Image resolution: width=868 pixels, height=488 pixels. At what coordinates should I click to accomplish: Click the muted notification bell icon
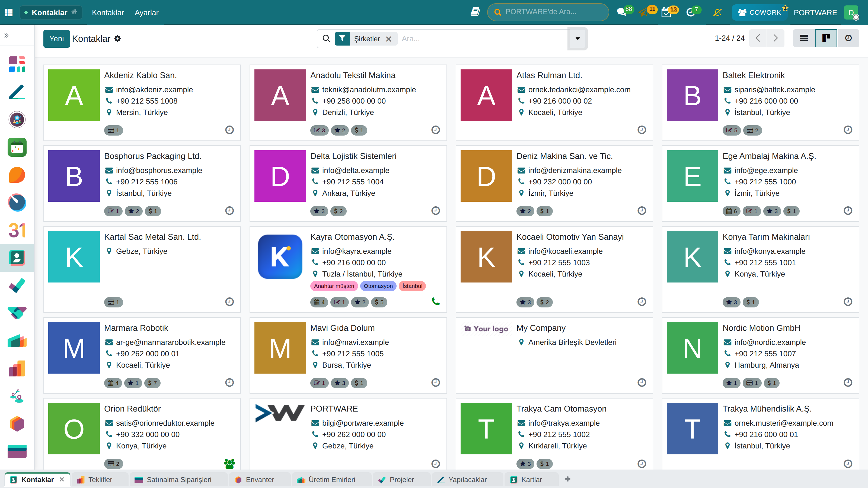[x=717, y=12]
